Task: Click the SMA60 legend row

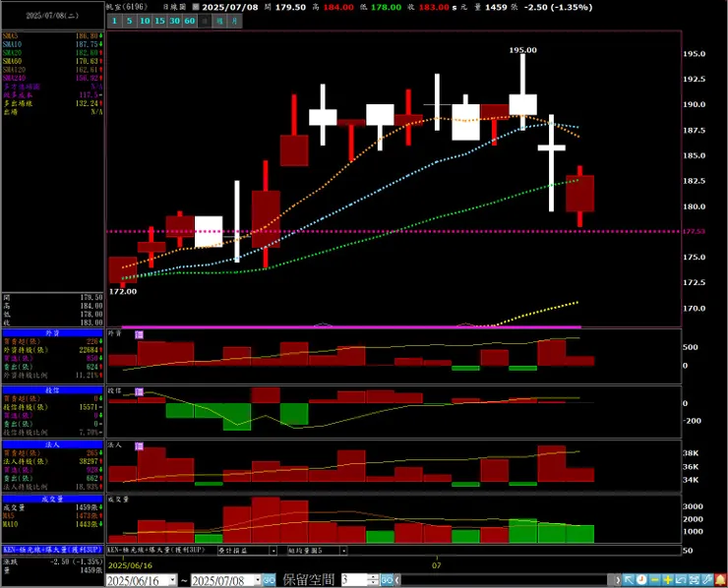Action: [x=52, y=61]
